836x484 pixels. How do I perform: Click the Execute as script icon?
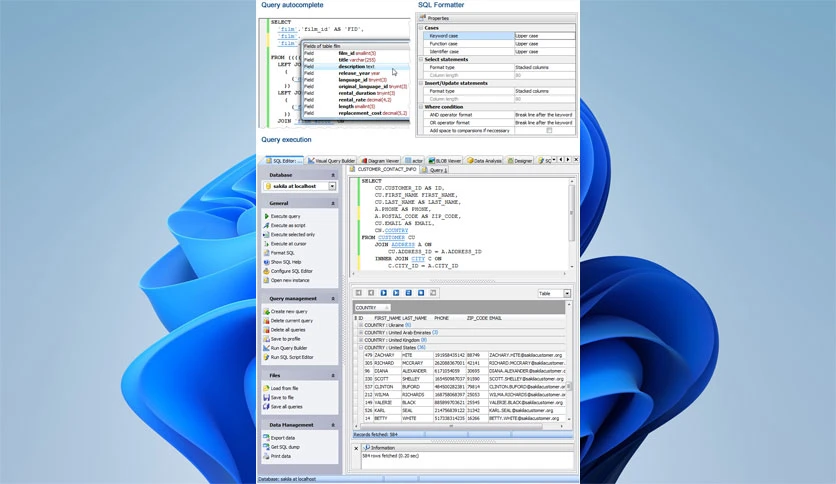click(267, 225)
